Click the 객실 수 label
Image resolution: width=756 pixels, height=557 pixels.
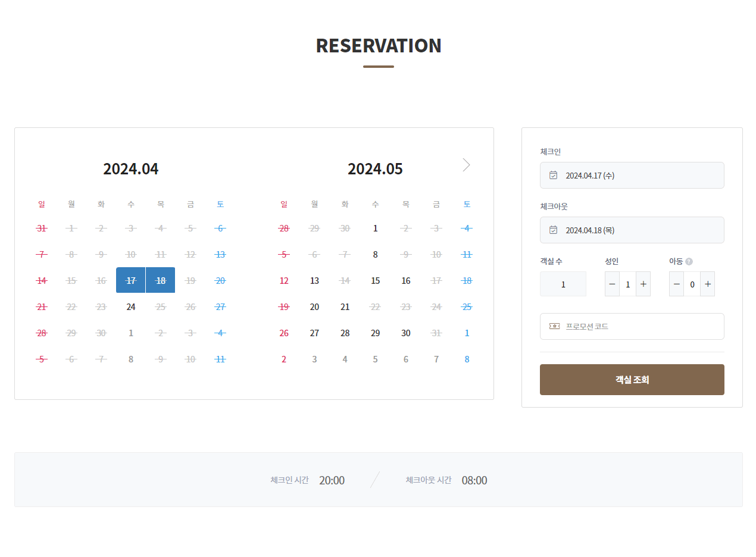[x=551, y=261]
